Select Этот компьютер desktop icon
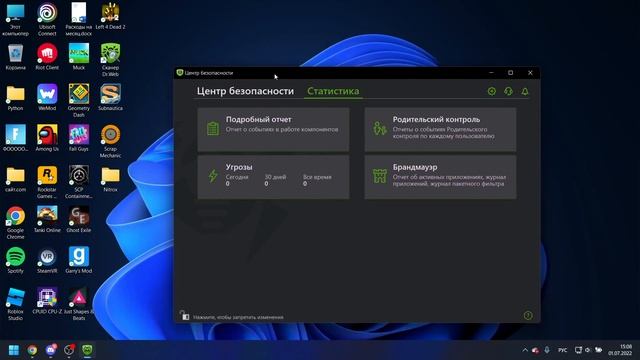 (16, 19)
